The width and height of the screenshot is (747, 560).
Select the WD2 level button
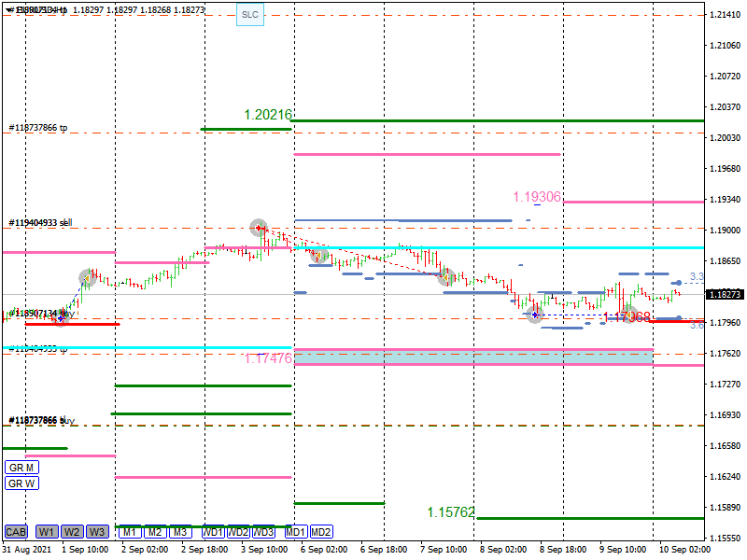(239, 532)
